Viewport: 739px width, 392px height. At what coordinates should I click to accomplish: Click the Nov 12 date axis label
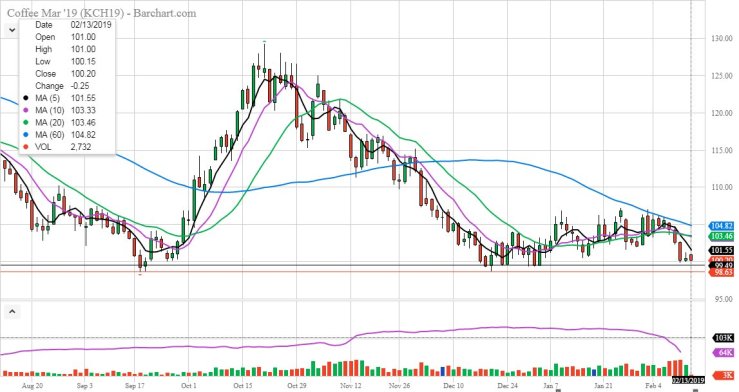pos(351,386)
